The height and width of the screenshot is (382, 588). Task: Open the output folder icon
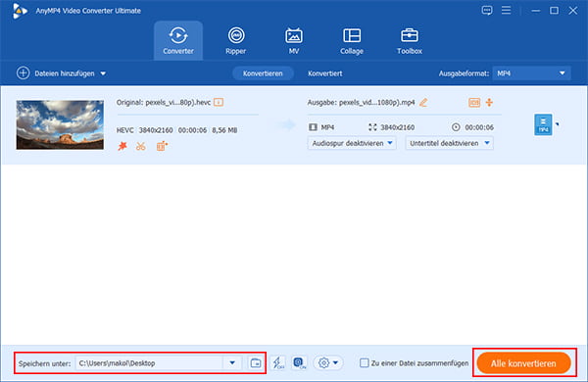pyautogui.click(x=256, y=362)
